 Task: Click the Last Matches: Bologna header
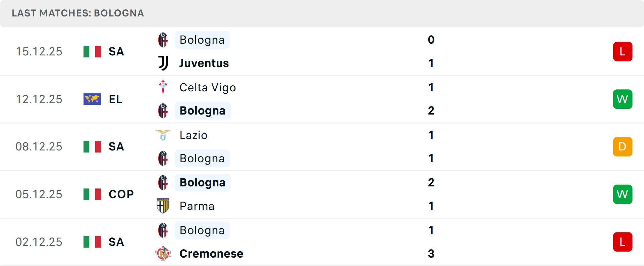coord(78,13)
